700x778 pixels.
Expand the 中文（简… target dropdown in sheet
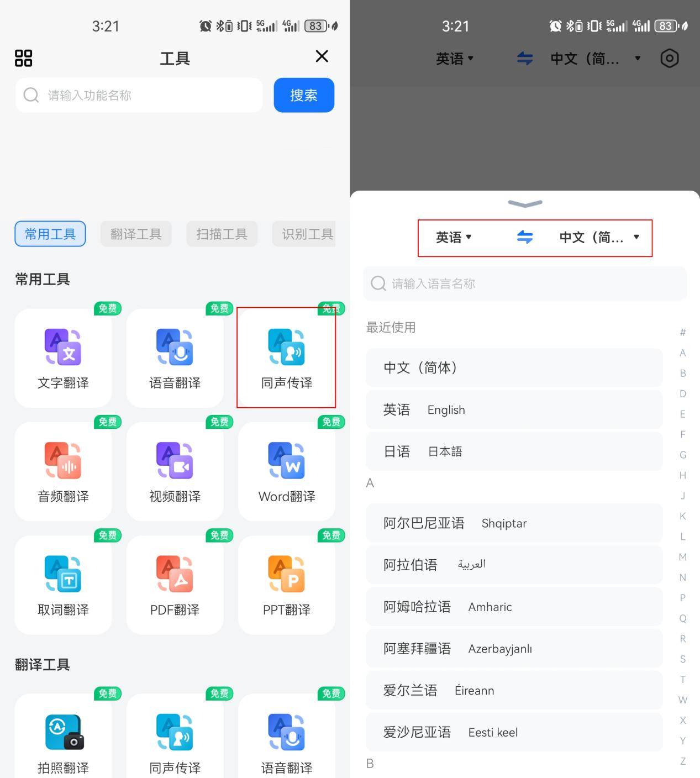pyautogui.click(x=599, y=237)
